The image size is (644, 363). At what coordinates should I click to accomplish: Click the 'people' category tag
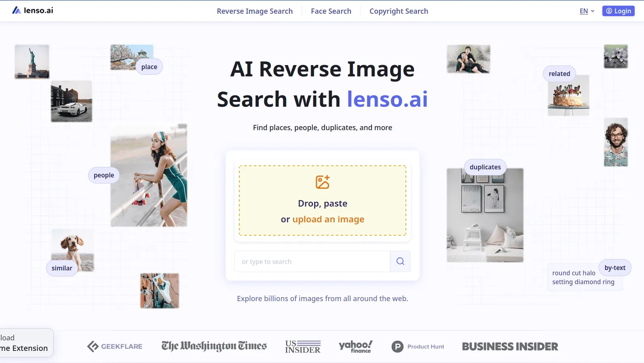click(104, 175)
